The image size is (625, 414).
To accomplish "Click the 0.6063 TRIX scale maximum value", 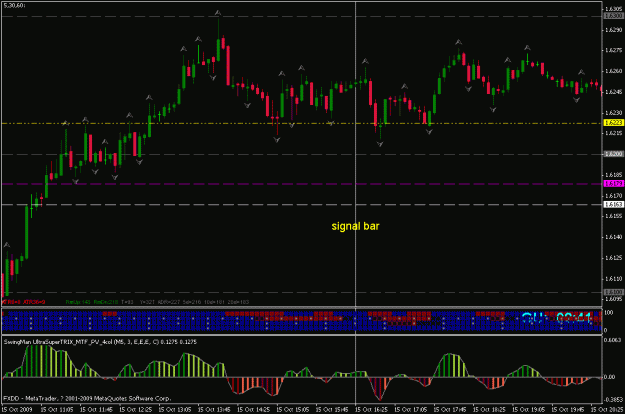I will point(613,340).
